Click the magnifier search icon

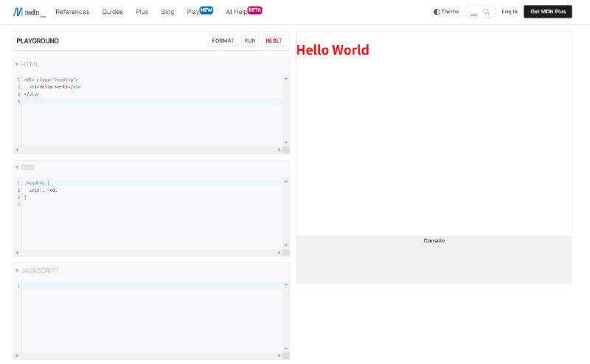(x=486, y=12)
